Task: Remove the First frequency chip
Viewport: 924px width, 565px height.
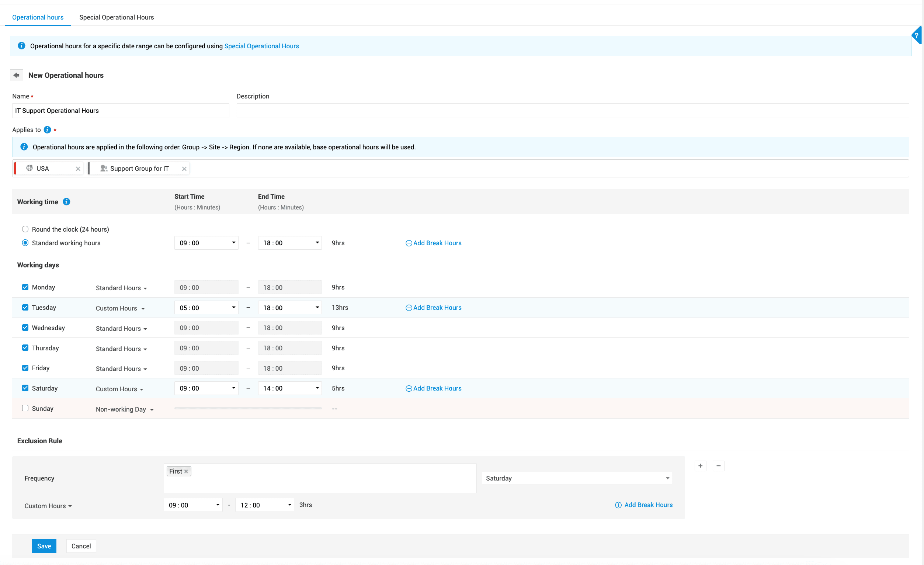Action: [186, 472]
